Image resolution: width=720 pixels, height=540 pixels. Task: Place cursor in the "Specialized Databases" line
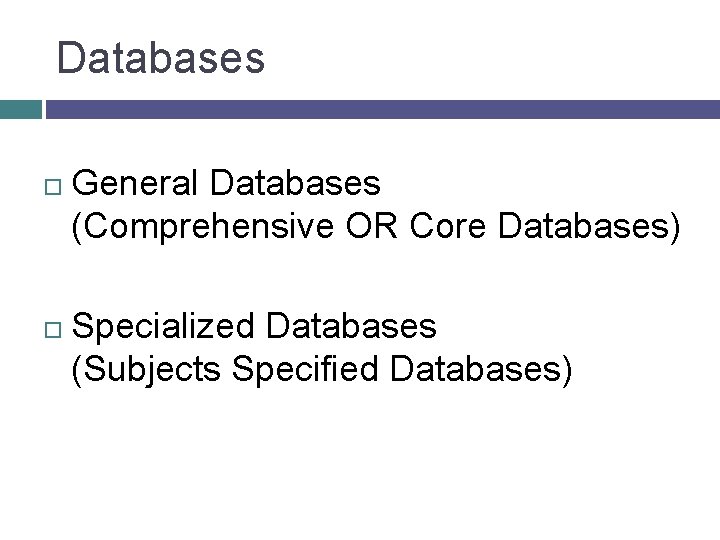coord(254,326)
